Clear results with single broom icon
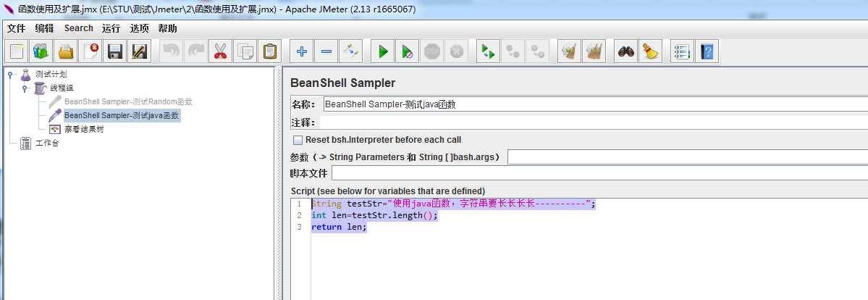 click(x=569, y=51)
